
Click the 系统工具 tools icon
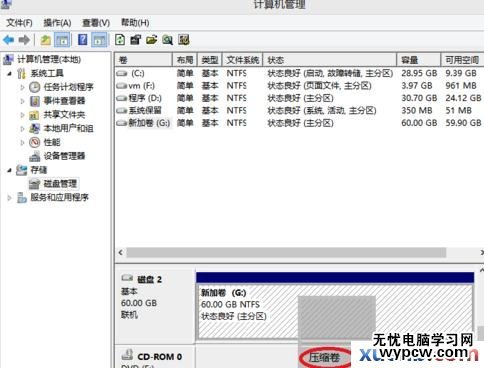(x=22, y=73)
